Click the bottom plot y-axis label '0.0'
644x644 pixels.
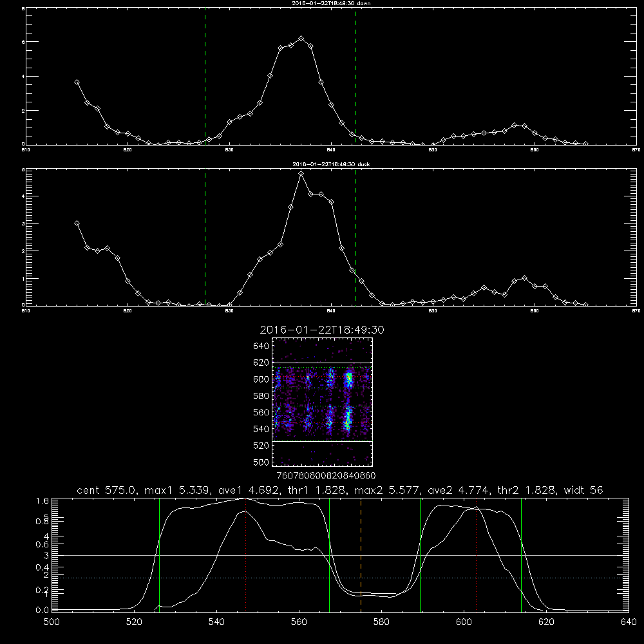(x=43, y=611)
